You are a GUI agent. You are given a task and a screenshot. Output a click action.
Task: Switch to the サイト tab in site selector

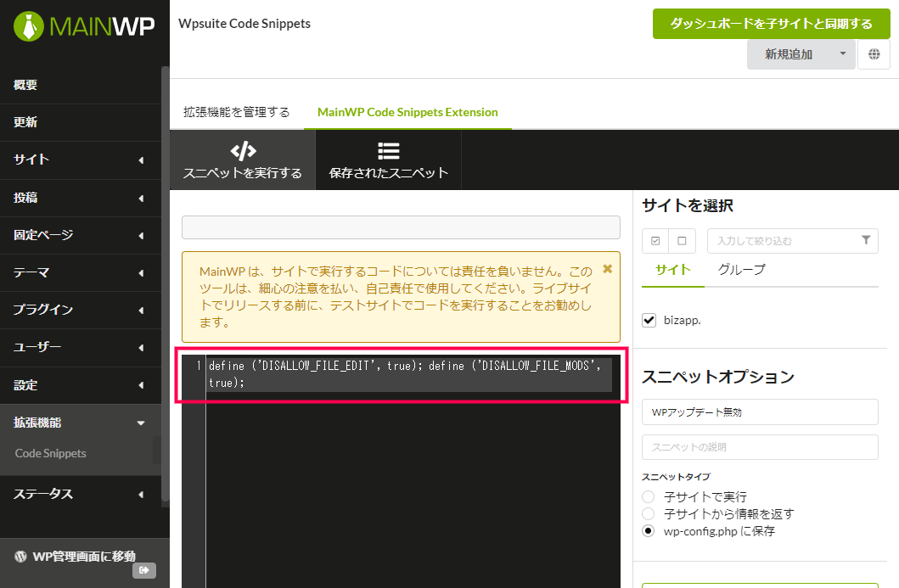click(673, 269)
